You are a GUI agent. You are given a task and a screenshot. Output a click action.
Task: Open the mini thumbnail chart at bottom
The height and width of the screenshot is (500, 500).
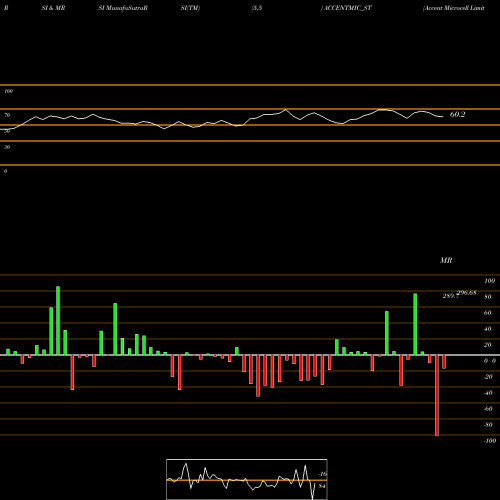[x=247, y=479]
